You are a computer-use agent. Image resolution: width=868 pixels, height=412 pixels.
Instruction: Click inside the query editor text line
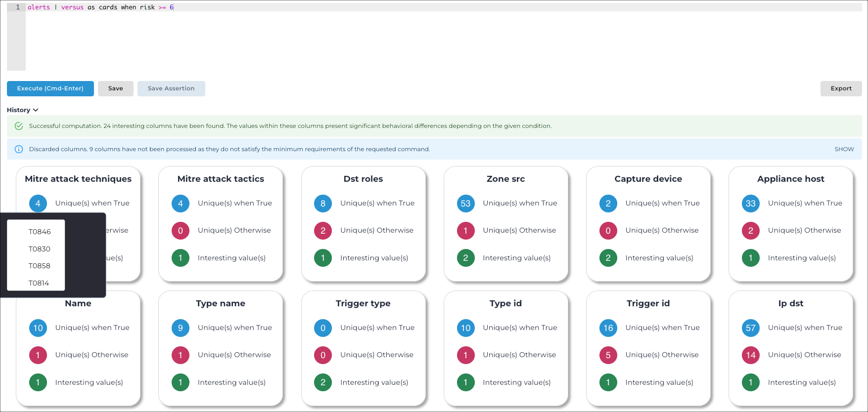coord(444,7)
